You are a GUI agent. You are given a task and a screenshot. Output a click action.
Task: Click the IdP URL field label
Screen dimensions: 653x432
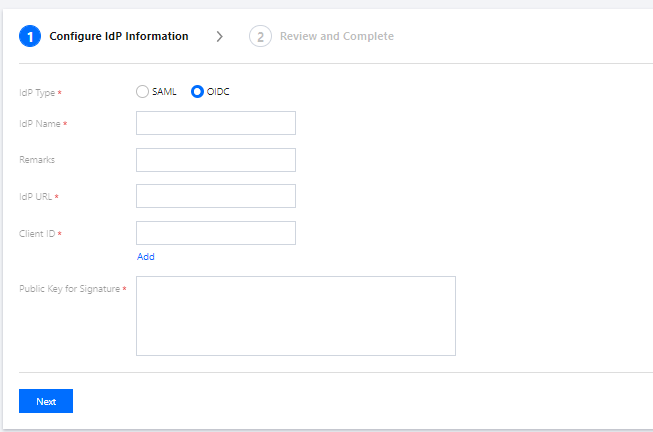(x=36, y=197)
